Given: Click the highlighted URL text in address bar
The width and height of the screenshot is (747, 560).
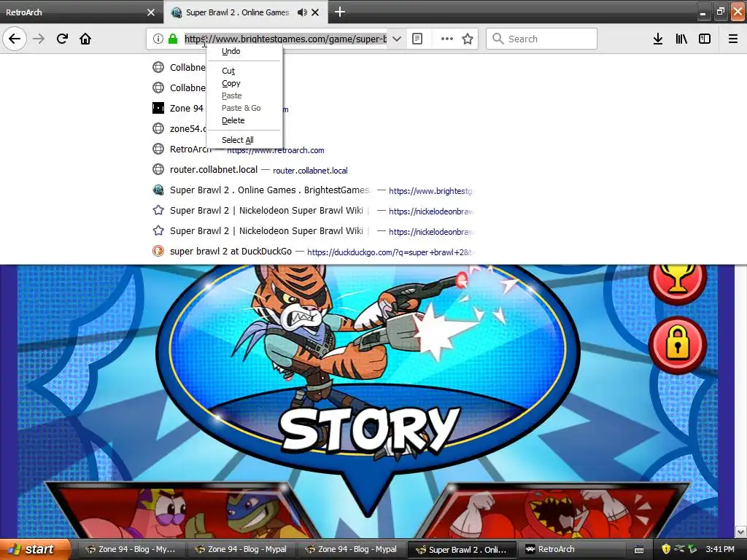Looking at the screenshot, I should pos(285,39).
